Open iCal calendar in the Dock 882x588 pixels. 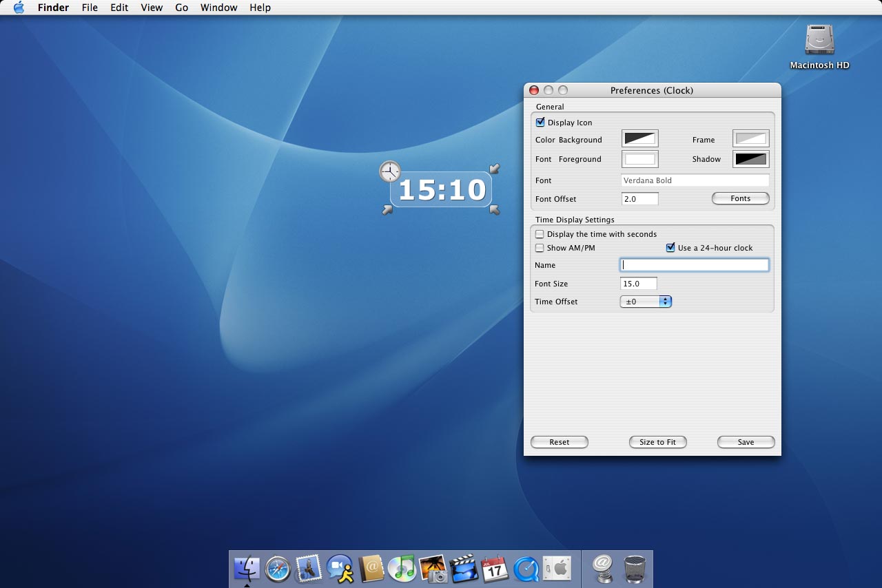tap(495, 569)
